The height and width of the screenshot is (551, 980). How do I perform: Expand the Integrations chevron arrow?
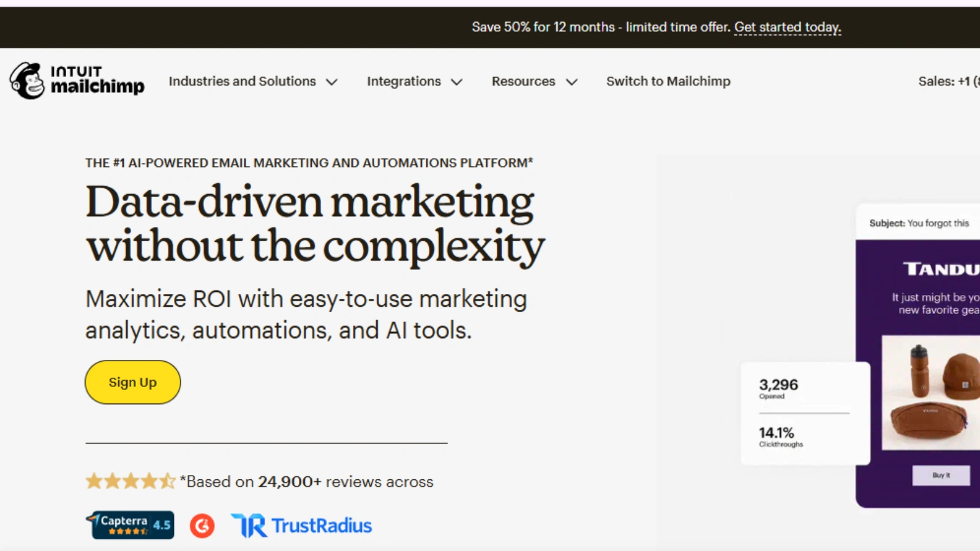coord(456,82)
